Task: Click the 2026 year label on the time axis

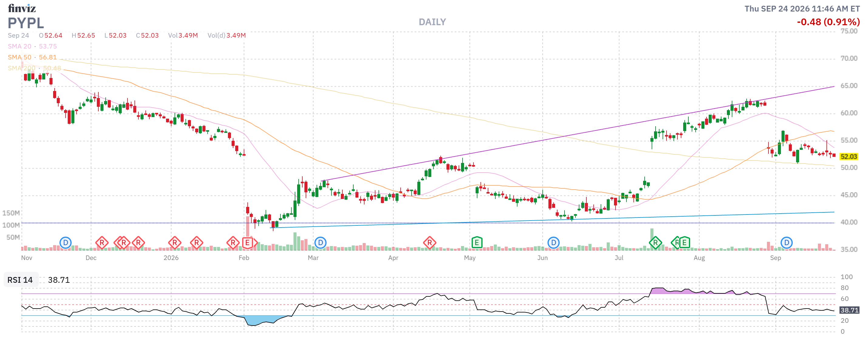Action: point(171,258)
